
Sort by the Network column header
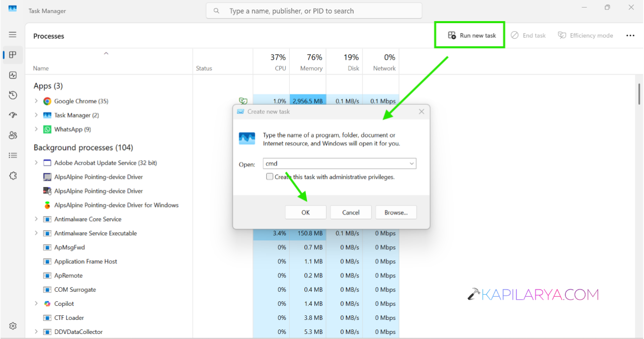coord(381,62)
